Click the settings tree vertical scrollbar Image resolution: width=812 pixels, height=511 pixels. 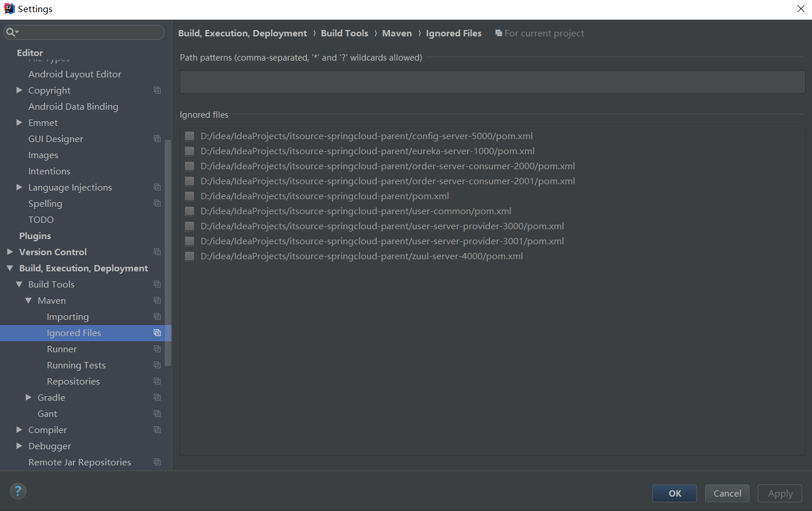point(168,253)
